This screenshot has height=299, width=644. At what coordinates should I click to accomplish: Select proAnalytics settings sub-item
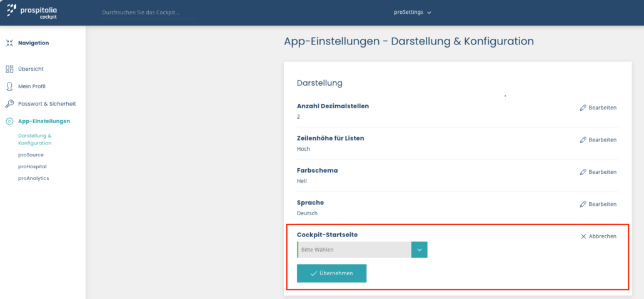(x=34, y=178)
